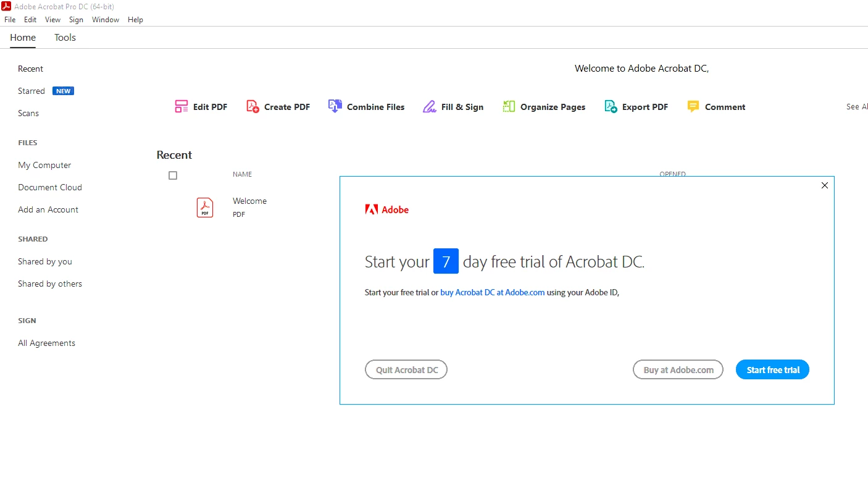
Task: Click Start free trial button
Action: click(x=772, y=370)
